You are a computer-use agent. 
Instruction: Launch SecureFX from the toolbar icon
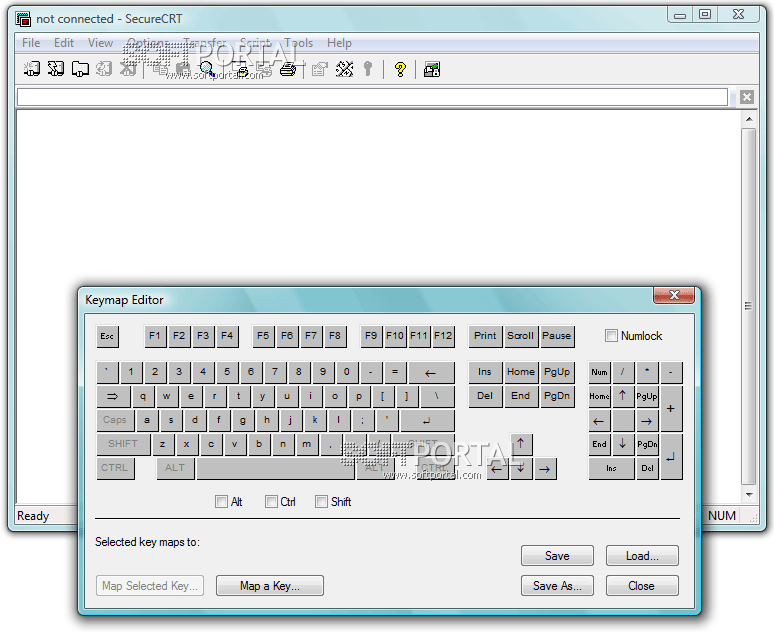point(431,69)
